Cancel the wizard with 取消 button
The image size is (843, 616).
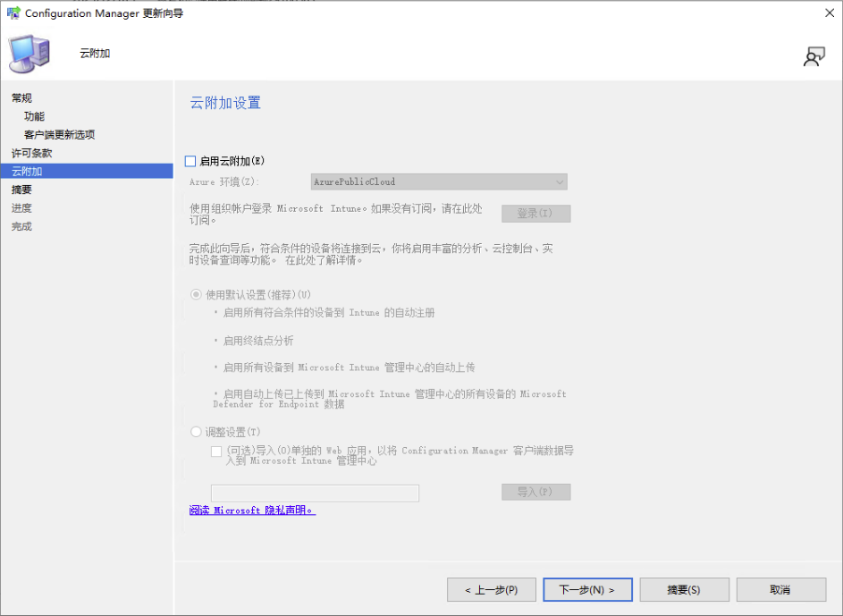point(781,590)
